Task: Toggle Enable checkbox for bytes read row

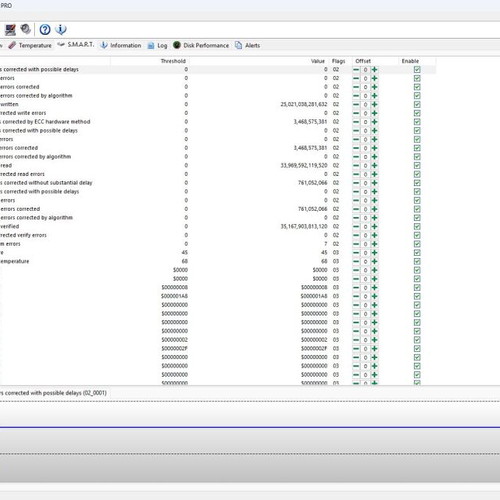Action: (x=417, y=166)
